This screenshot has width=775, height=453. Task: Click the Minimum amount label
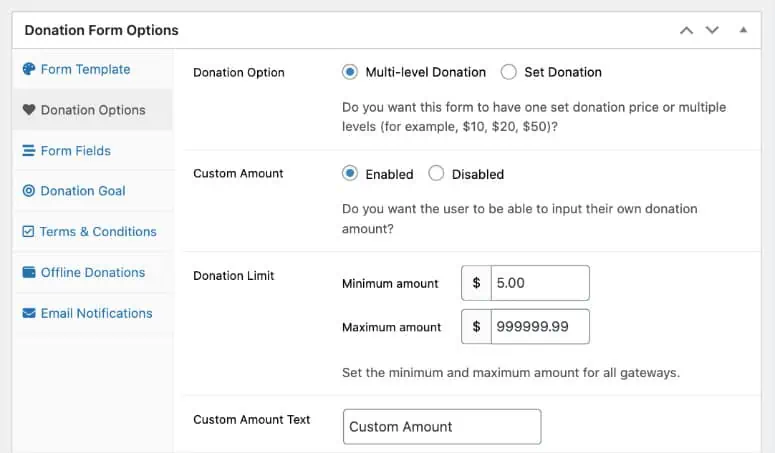click(x=390, y=284)
